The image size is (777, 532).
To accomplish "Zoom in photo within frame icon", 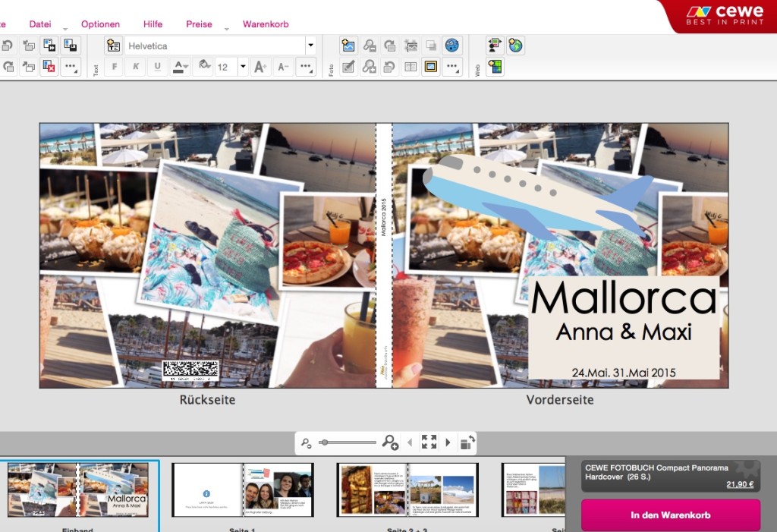I will point(370,67).
